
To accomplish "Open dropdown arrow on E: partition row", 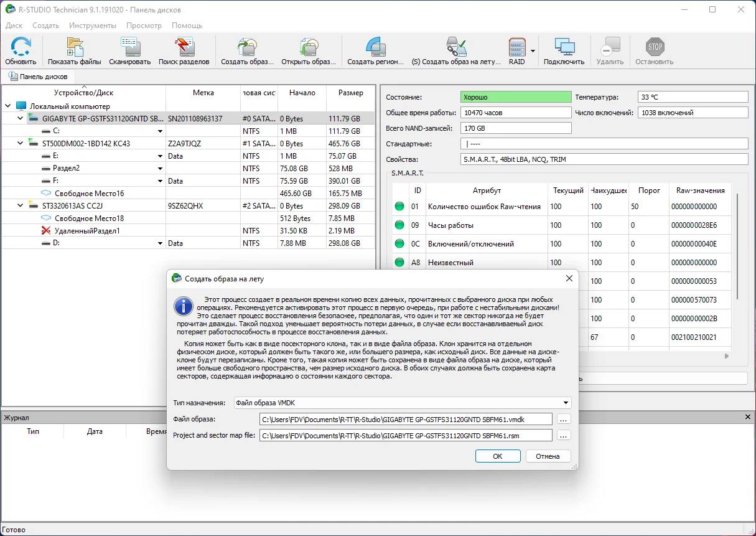I will click(x=160, y=156).
